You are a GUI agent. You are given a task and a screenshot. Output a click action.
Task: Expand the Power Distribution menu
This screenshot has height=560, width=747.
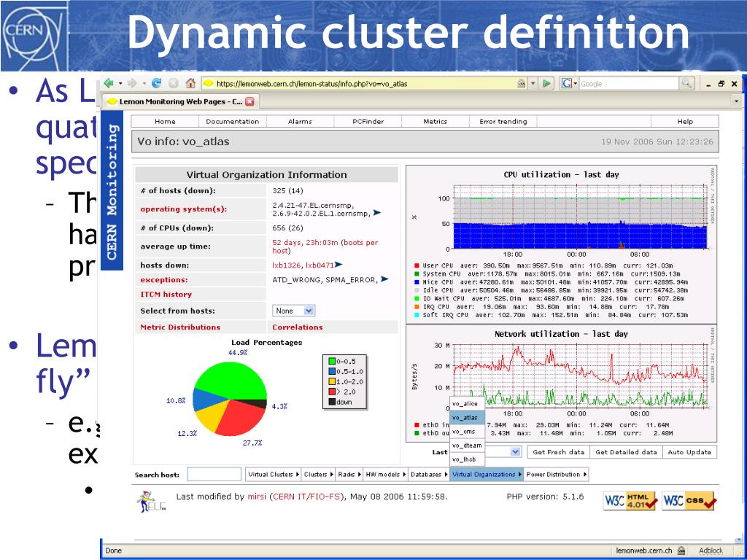557,474
